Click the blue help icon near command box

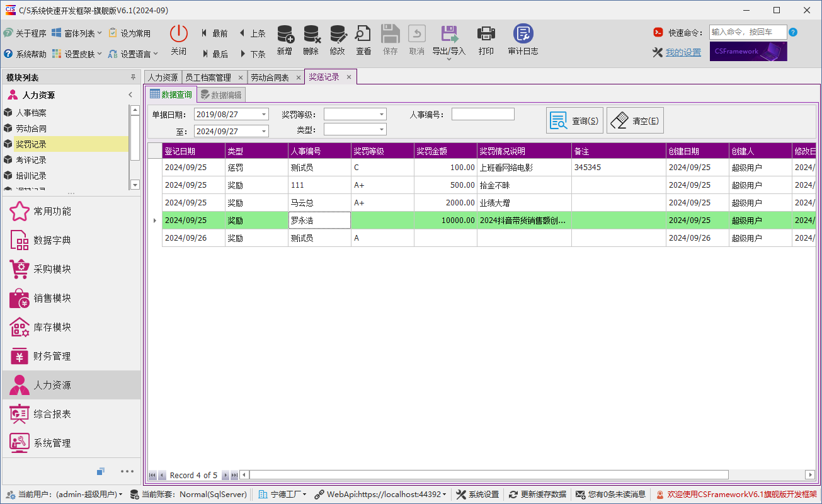pos(793,32)
